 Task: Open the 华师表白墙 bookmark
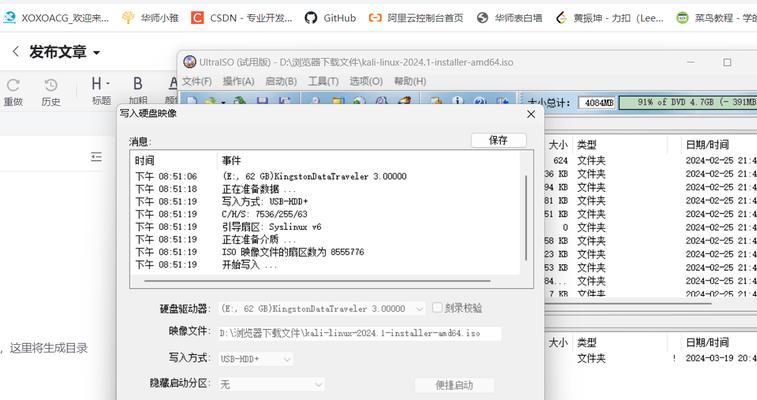[x=509, y=18]
